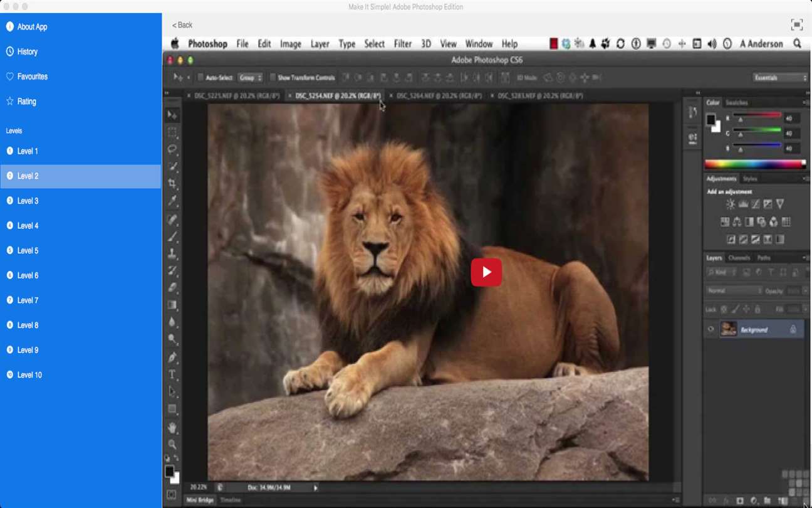Viewport: 812px width, 508px height.
Task: Open Spotlight search magnifier in menu bar
Action: [x=797, y=44]
